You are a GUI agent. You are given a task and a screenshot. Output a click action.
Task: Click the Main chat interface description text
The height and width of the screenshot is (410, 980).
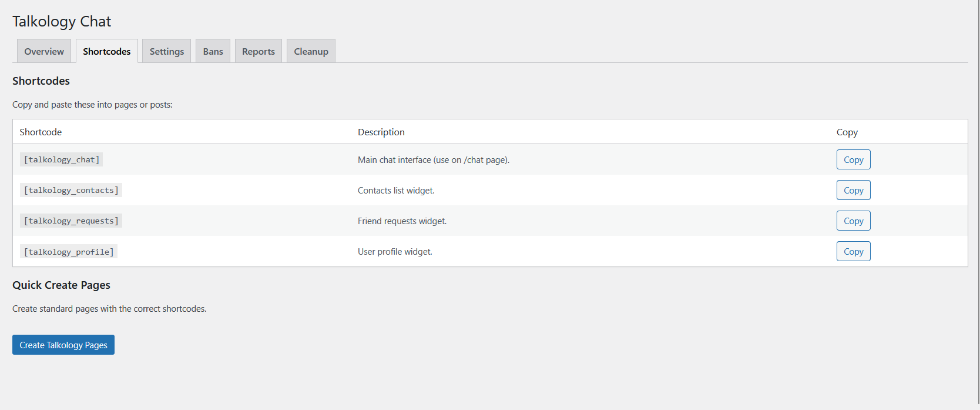[433, 160]
